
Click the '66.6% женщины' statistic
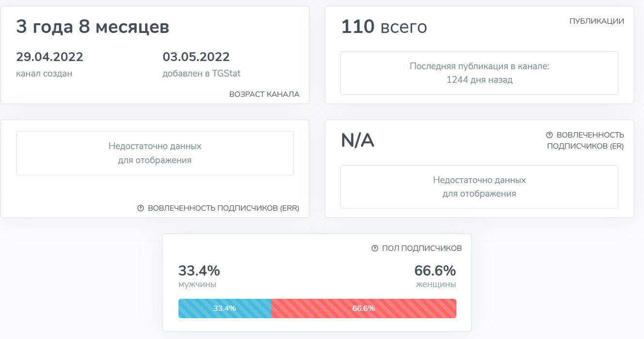(435, 276)
